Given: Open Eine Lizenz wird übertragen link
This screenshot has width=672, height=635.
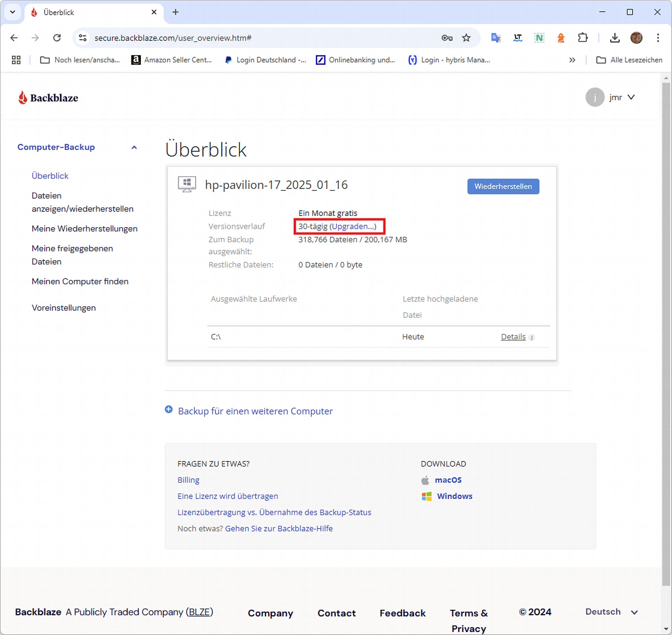Looking at the screenshot, I should [x=228, y=496].
